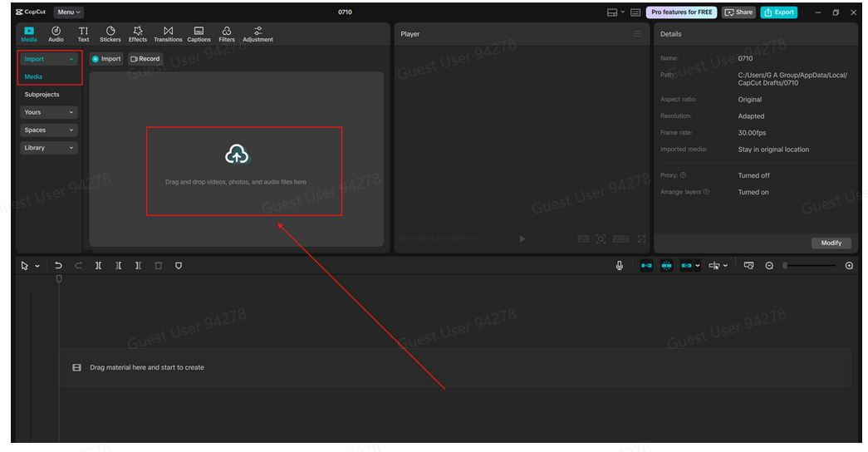Expand the Library section

pos(49,148)
